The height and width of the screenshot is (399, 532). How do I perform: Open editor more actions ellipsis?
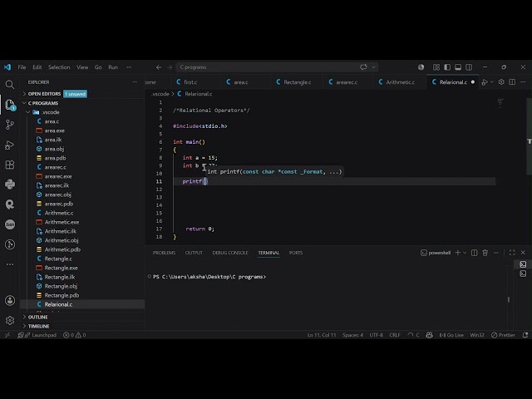[523, 82]
